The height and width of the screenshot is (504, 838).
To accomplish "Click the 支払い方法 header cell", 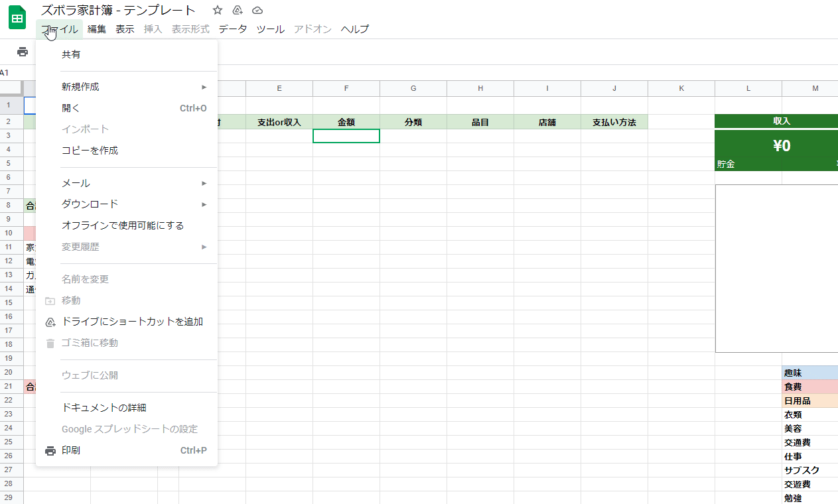I will click(614, 122).
